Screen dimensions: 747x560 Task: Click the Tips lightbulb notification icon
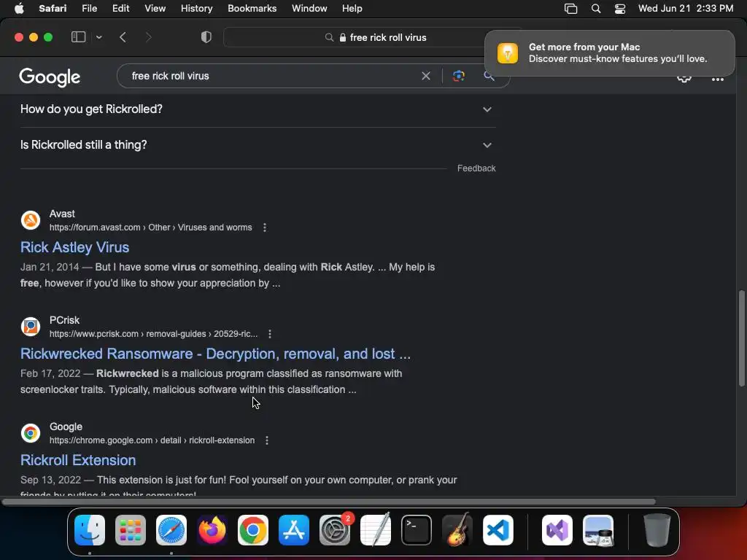click(508, 52)
